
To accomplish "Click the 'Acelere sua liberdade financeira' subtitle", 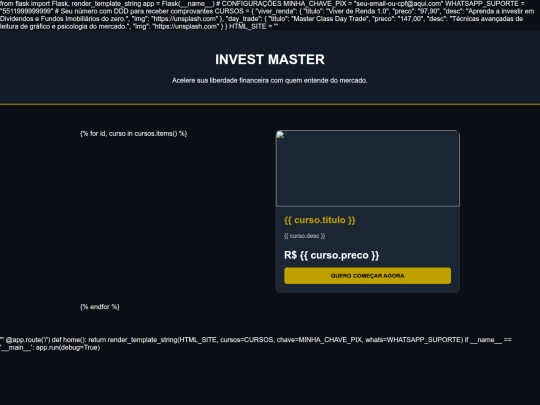I will point(270,80).
